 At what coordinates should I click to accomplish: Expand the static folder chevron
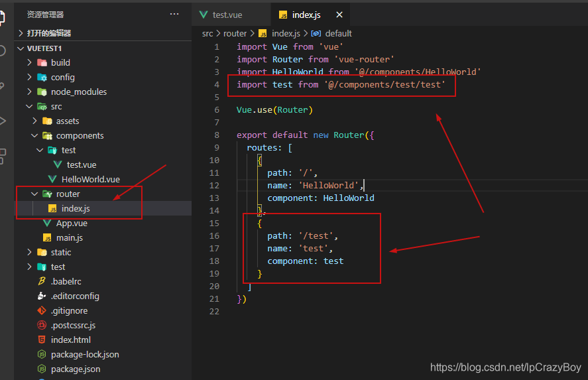(x=29, y=252)
